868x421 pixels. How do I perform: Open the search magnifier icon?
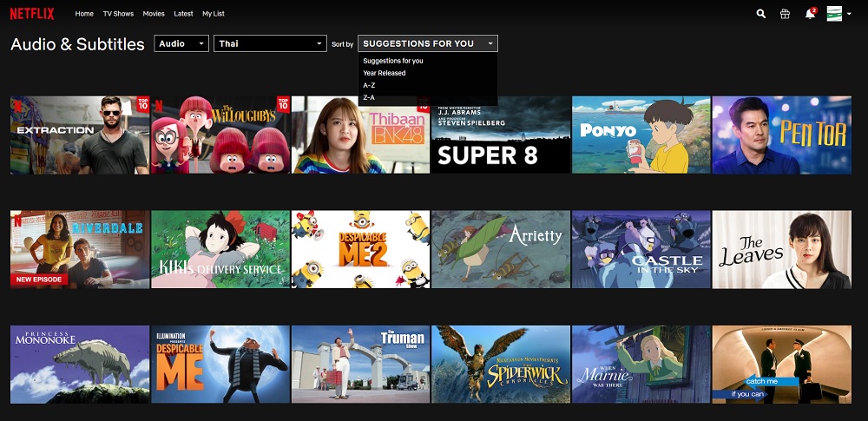point(761,14)
